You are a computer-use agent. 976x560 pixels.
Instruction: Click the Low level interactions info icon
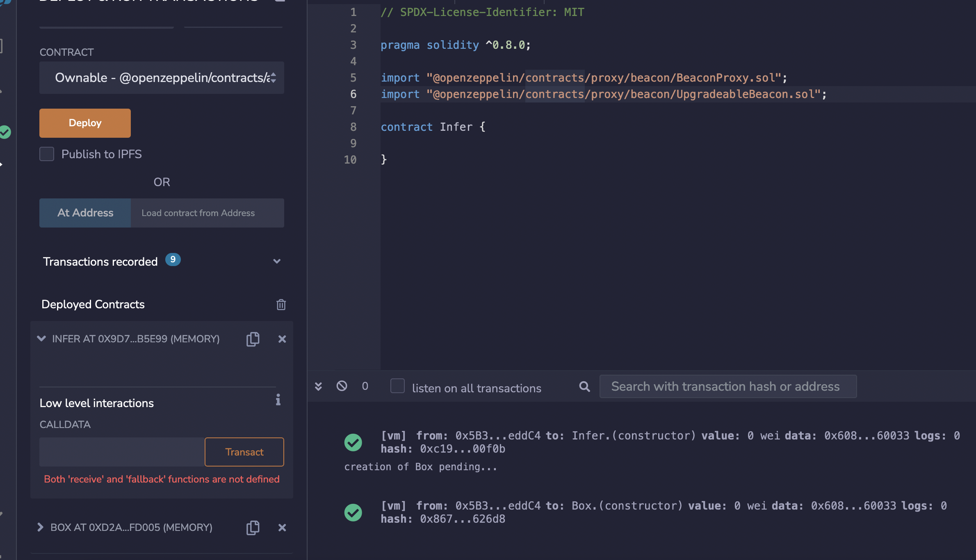[x=278, y=400]
